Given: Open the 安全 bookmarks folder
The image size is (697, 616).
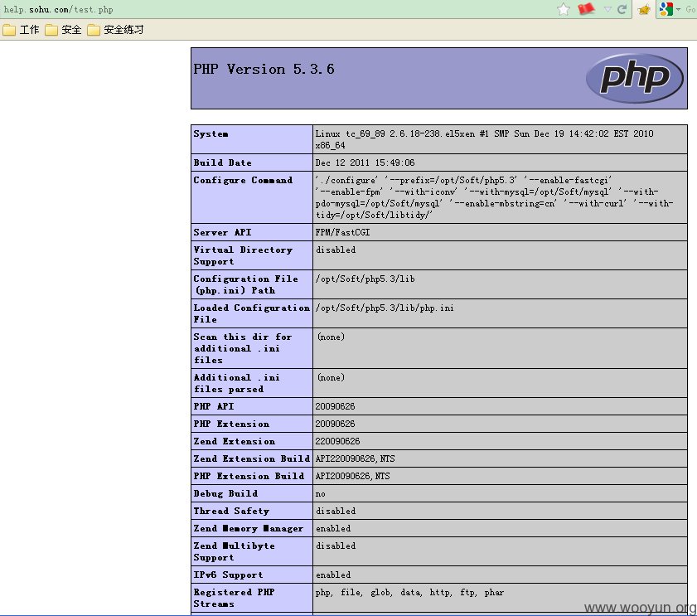Looking at the screenshot, I should [63, 30].
